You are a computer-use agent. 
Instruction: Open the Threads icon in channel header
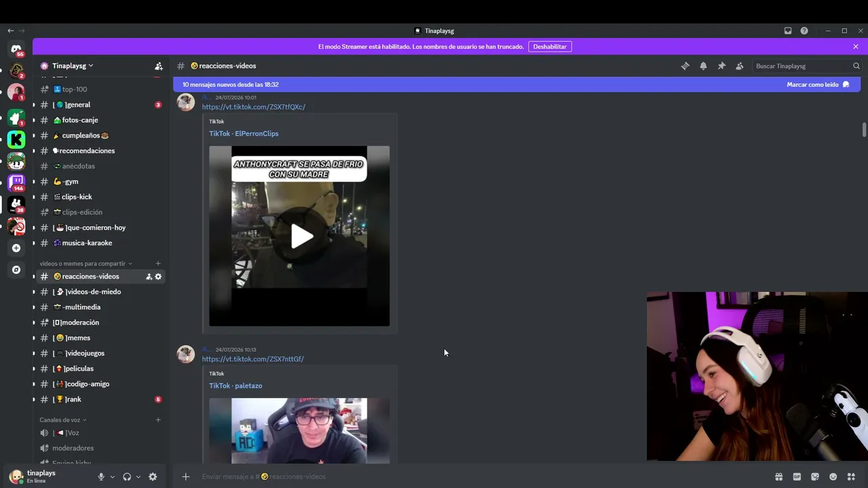[685, 66]
